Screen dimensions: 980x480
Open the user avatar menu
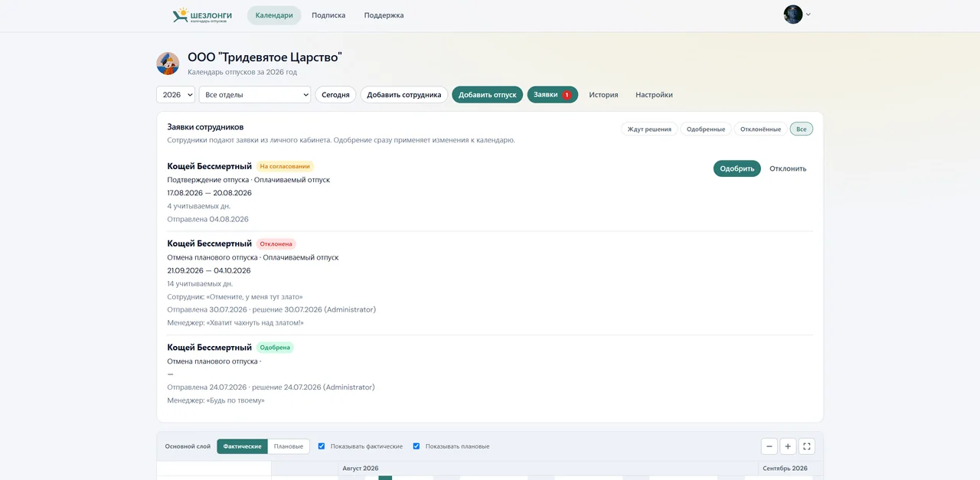pos(792,15)
